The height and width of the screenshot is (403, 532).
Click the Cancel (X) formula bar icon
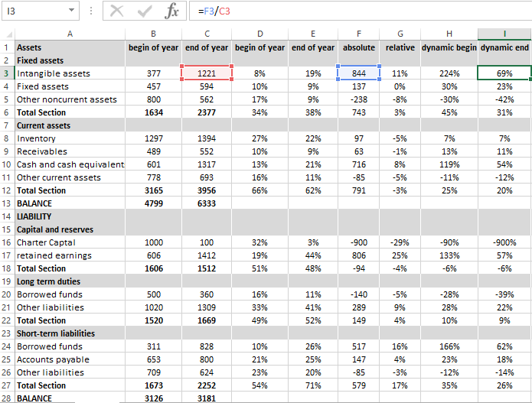tap(116, 11)
